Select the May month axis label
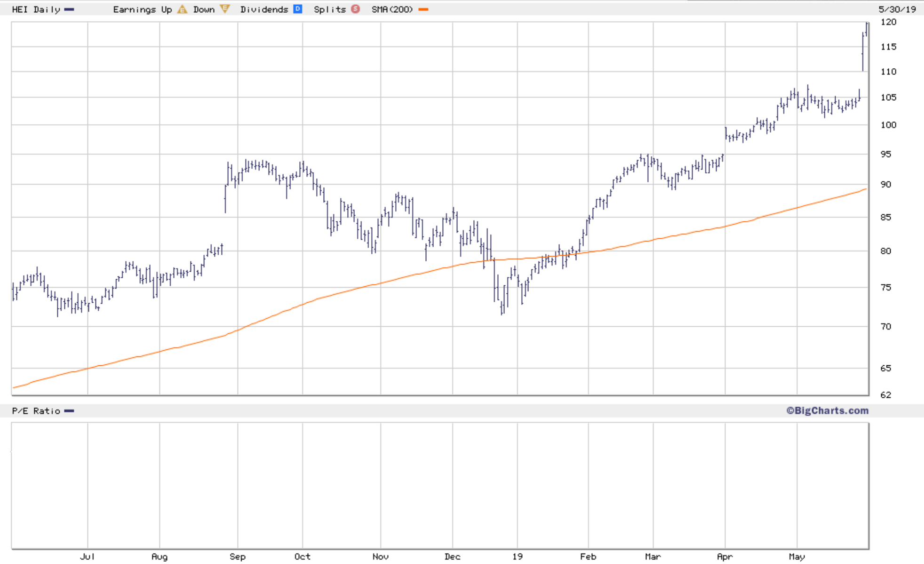The height and width of the screenshot is (564, 924). click(797, 556)
